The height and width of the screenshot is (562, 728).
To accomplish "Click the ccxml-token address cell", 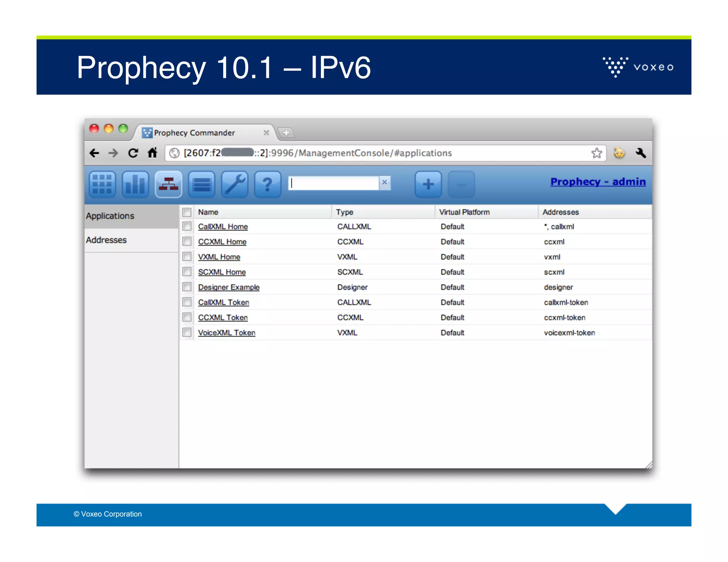I will 564,318.
